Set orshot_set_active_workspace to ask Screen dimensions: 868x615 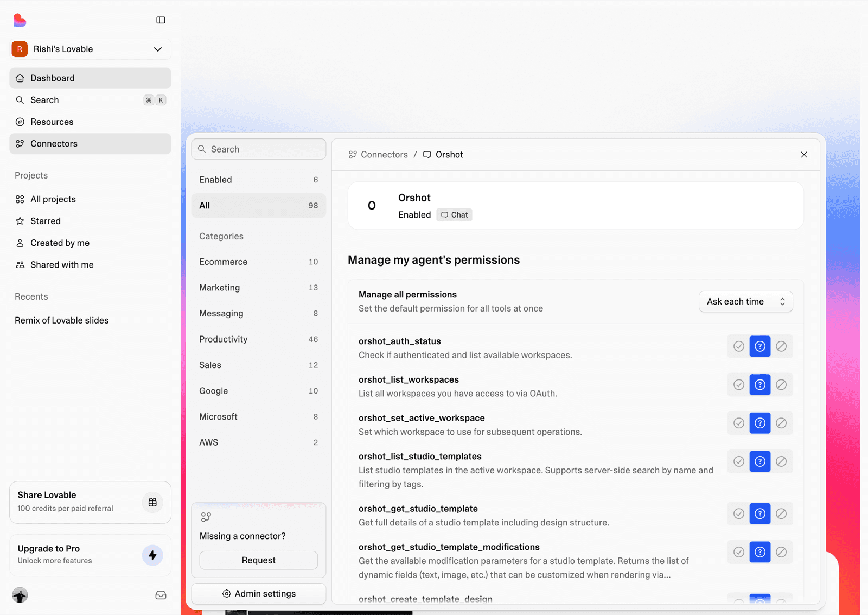tap(760, 423)
